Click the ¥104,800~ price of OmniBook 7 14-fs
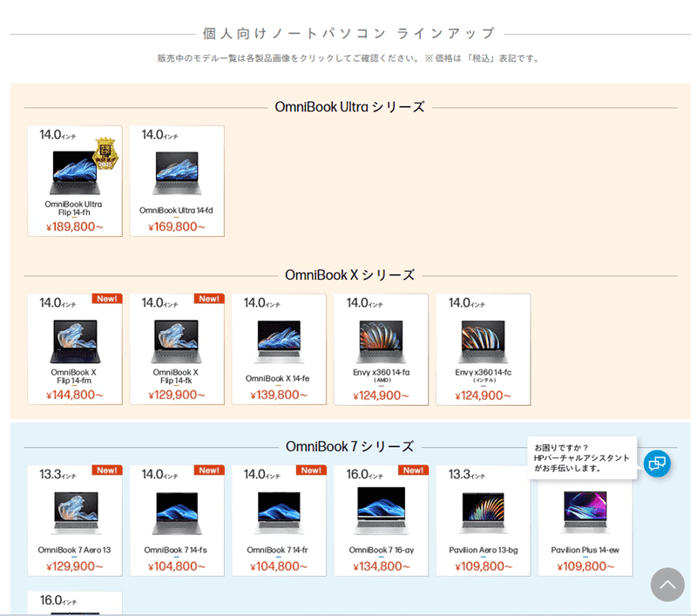 click(x=177, y=566)
